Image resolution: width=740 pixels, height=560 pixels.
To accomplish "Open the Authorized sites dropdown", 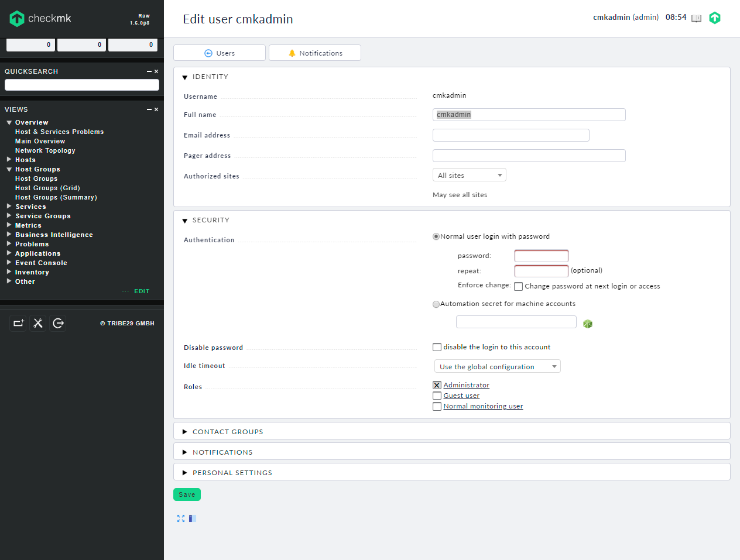I will coord(470,175).
